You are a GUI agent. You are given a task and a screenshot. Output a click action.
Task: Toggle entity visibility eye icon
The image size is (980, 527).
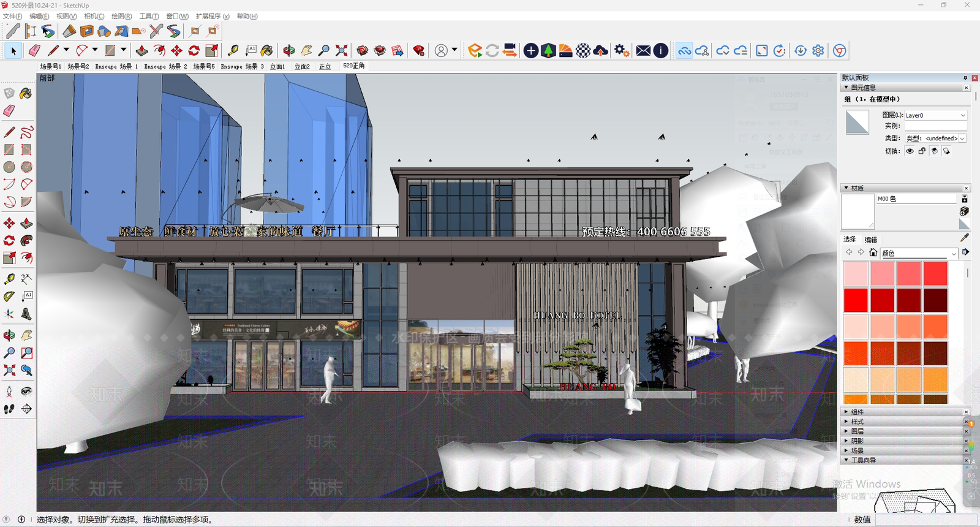[910, 151]
